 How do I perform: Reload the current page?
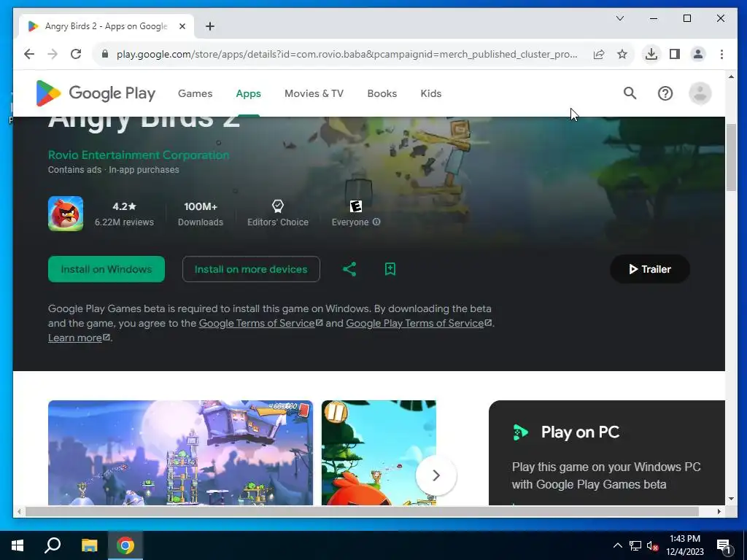(76, 54)
